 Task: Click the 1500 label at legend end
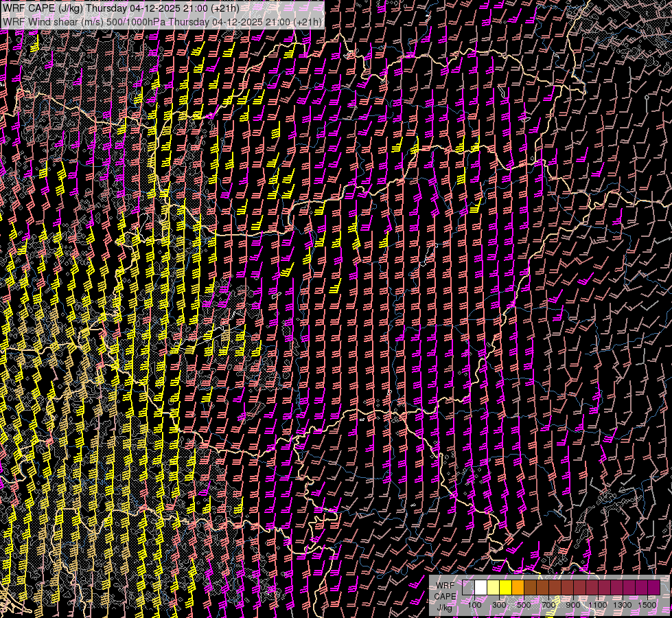click(x=647, y=605)
